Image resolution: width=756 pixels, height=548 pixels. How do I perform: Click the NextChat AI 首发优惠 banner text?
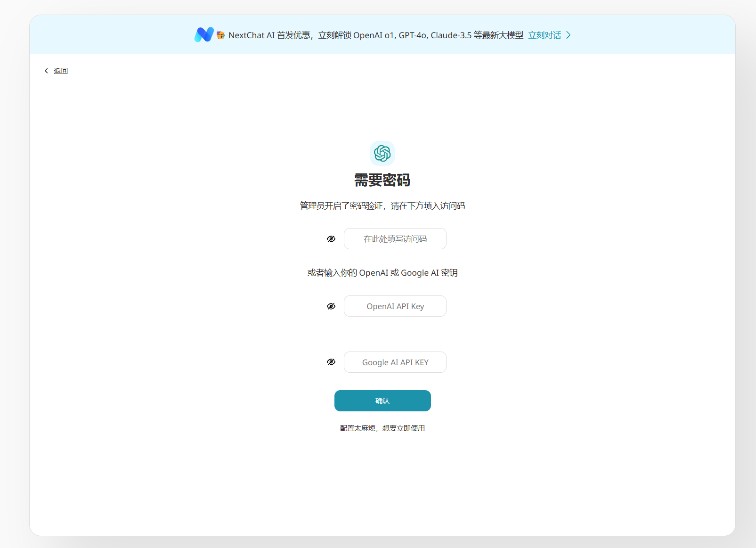point(376,35)
